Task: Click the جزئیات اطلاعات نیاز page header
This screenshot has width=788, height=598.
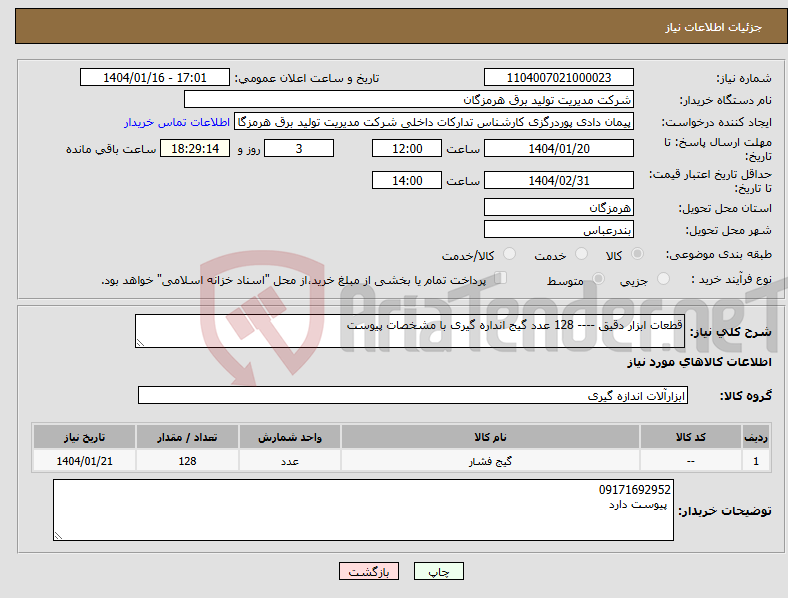Action: point(714,27)
